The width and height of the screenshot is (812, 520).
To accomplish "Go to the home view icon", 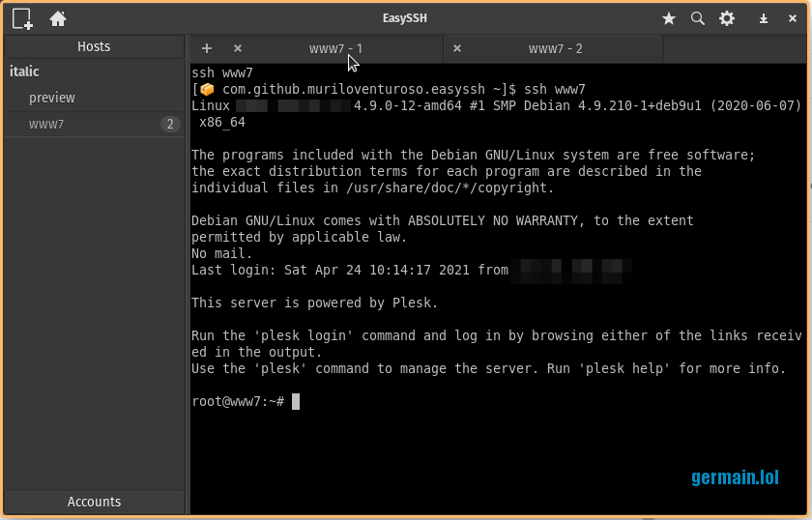I will pyautogui.click(x=58, y=19).
